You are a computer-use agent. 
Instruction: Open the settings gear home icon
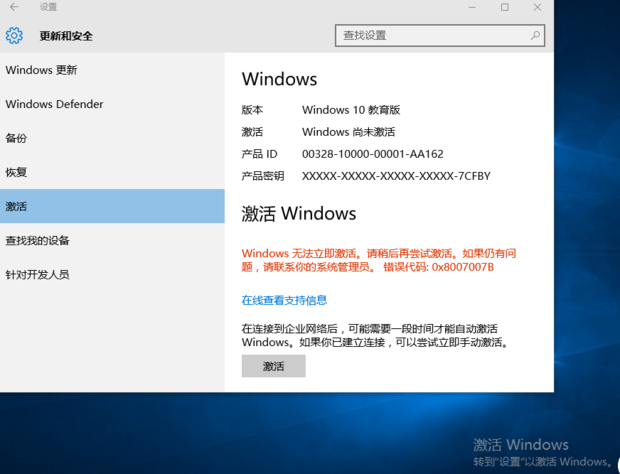point(14,36)
